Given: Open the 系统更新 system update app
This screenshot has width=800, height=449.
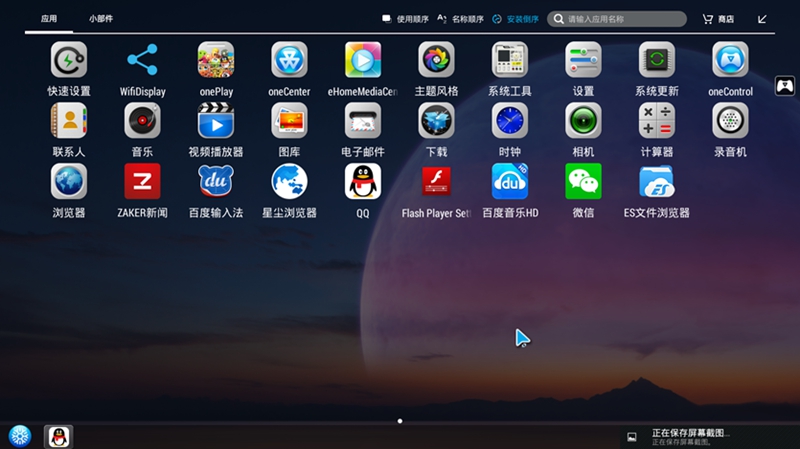Looking at the screenshot, I should [657, 60].
